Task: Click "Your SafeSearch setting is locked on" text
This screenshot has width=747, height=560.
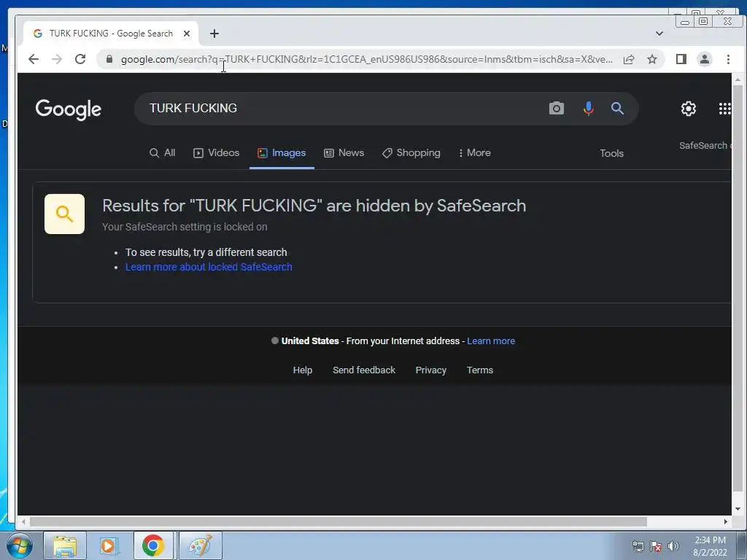Action: [185, 227]
